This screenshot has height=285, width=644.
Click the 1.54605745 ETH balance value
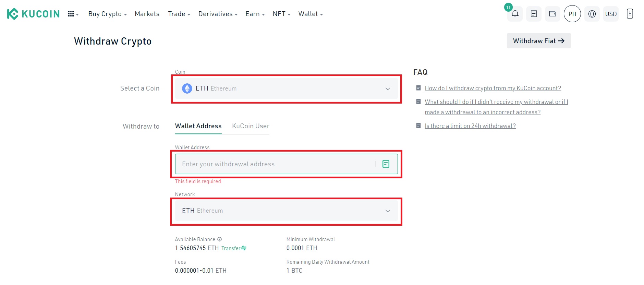[197, 248]
